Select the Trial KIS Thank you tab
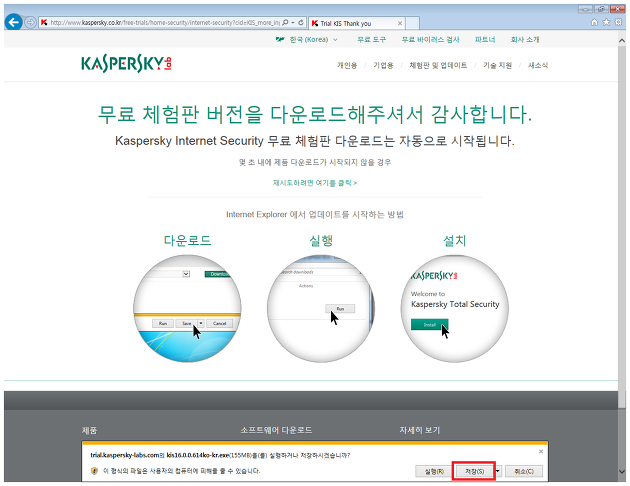 point(356,23)
